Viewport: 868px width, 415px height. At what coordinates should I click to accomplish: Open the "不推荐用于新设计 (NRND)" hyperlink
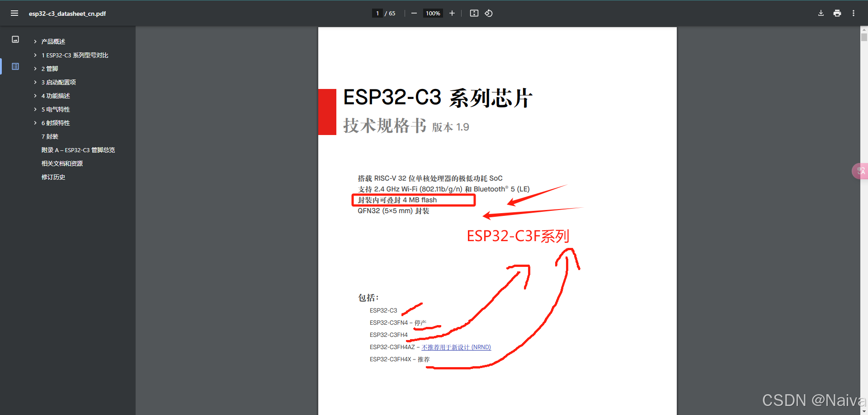(x=456, y=347)
